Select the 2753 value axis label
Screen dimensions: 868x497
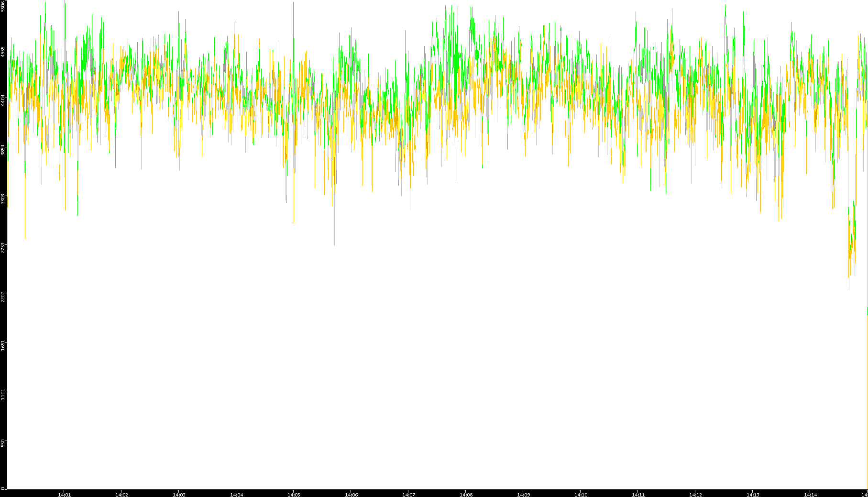tap(3, 247)
